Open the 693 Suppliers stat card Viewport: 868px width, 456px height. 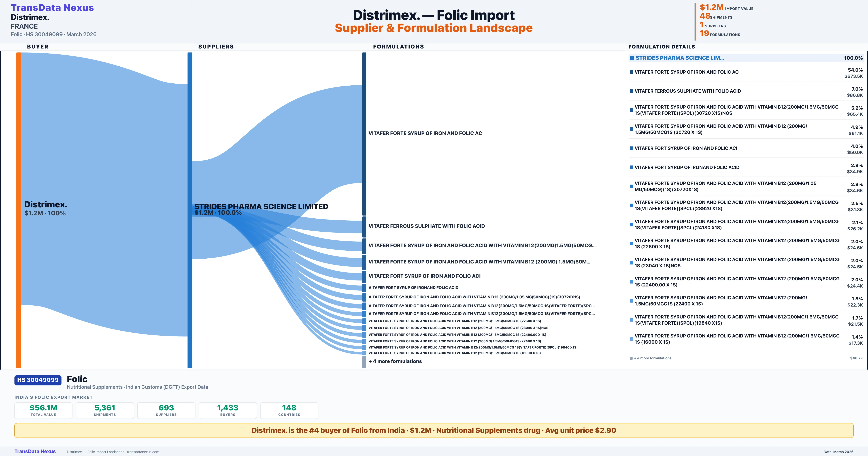[166, 410]
